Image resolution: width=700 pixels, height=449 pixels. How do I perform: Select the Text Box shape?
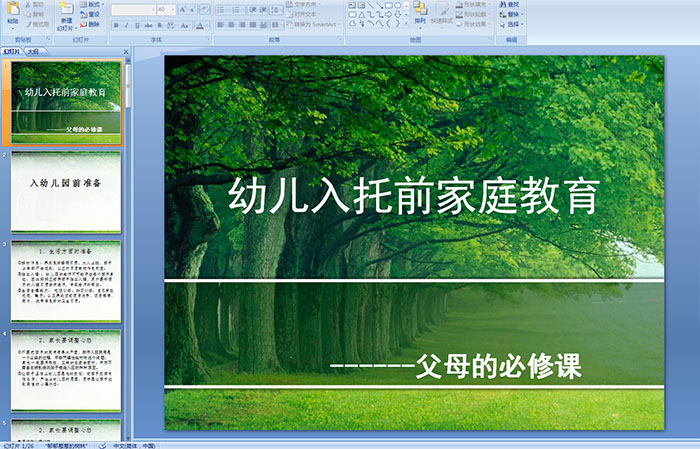point(353,5)
